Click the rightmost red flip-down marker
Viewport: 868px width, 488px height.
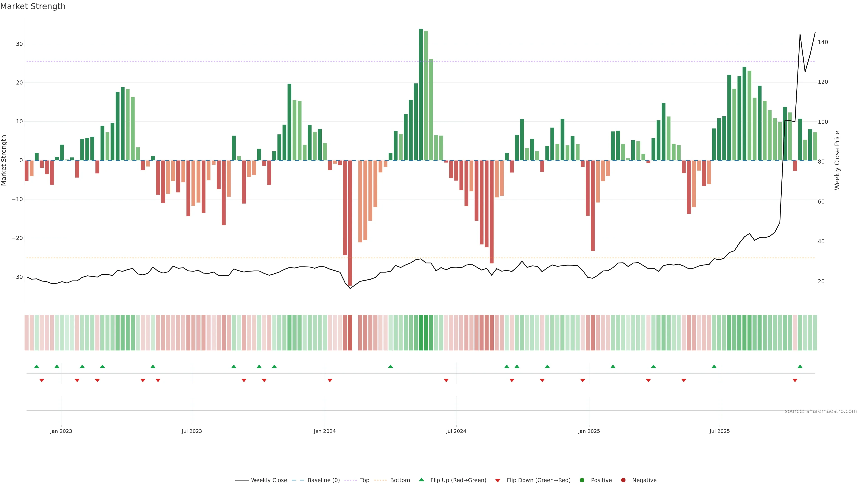[795, 380]
